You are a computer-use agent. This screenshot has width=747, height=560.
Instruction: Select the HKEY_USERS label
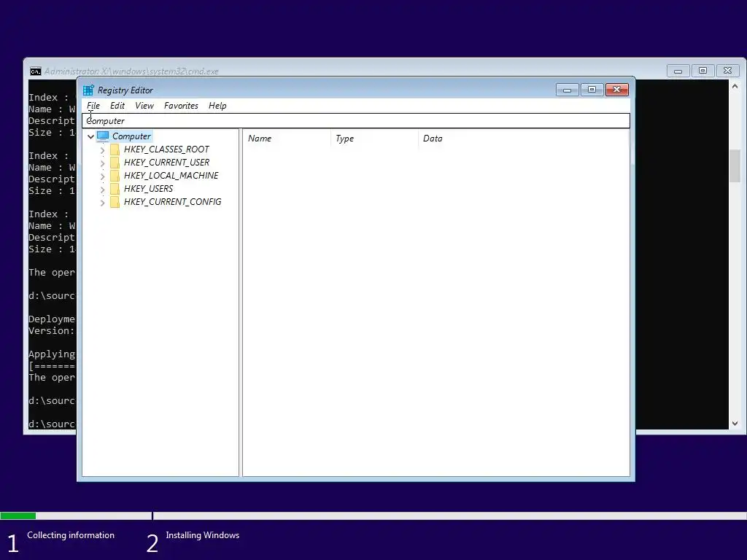148,189
